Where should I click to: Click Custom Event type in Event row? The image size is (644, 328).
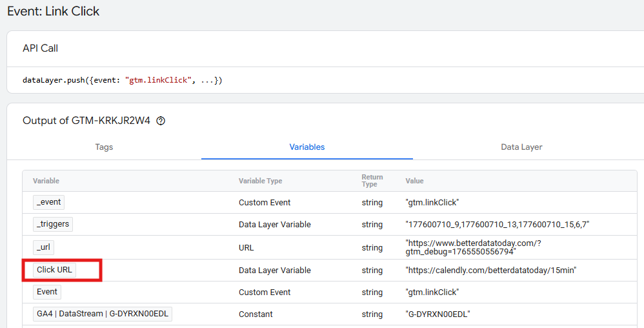point(265,292)
